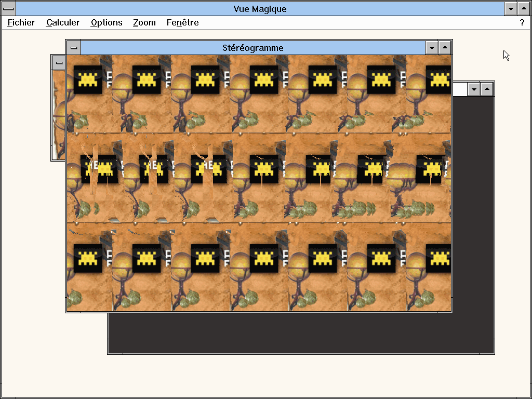Minimize the Stéréogramme window
This screenshot has width=532, height=399.
coord(432,48)
